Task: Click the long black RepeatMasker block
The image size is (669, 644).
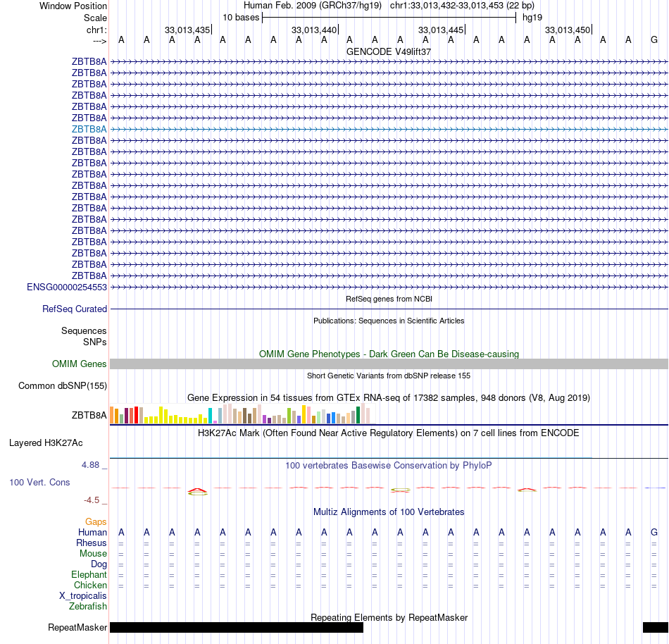Action: pos(237,627)
